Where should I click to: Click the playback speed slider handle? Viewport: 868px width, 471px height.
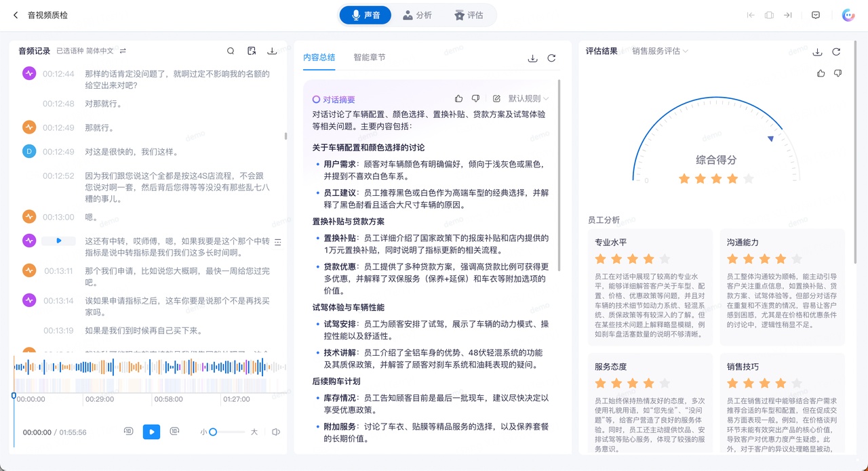click(213, 432)
